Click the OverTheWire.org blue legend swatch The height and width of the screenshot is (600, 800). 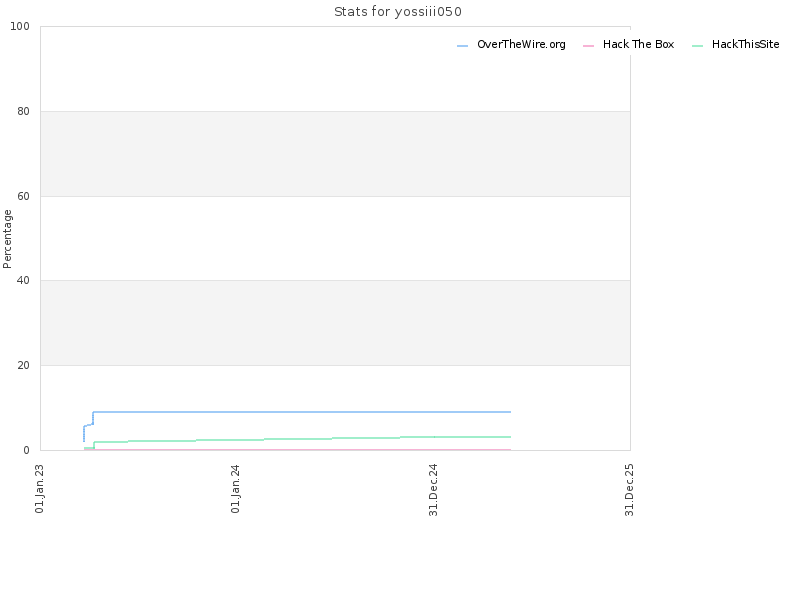pyautogui.click(x=462, y=46)
